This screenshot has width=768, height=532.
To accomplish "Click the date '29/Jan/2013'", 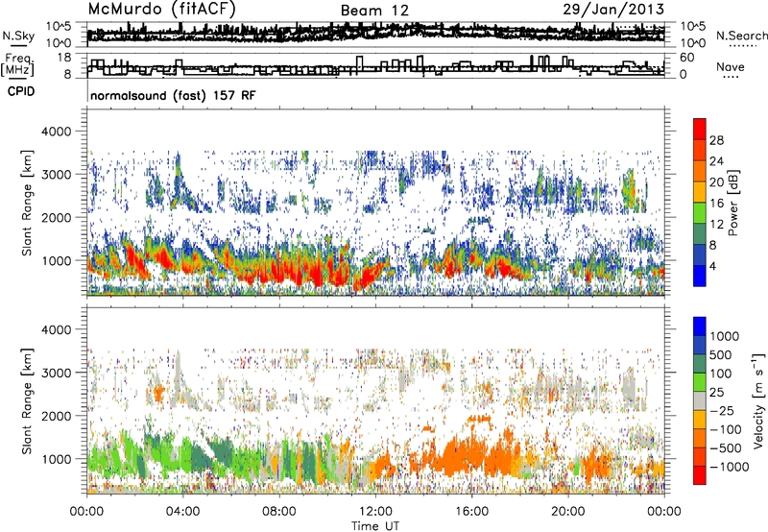I will click(x=613, y=10).
